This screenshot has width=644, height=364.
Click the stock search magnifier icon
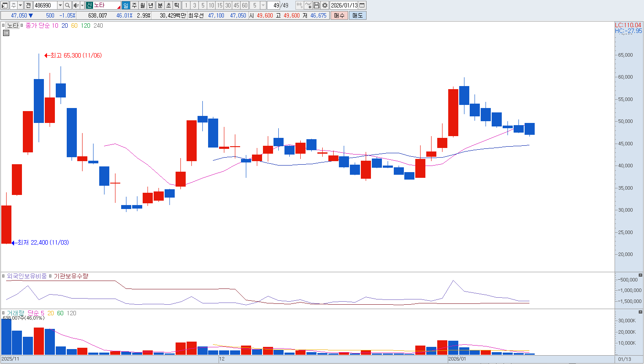[x=67, y=5]
